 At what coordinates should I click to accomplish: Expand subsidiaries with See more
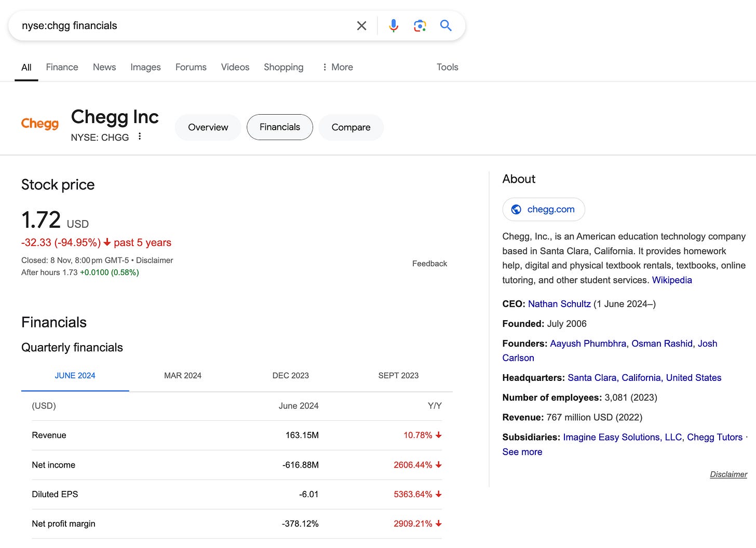coord(522,452)
